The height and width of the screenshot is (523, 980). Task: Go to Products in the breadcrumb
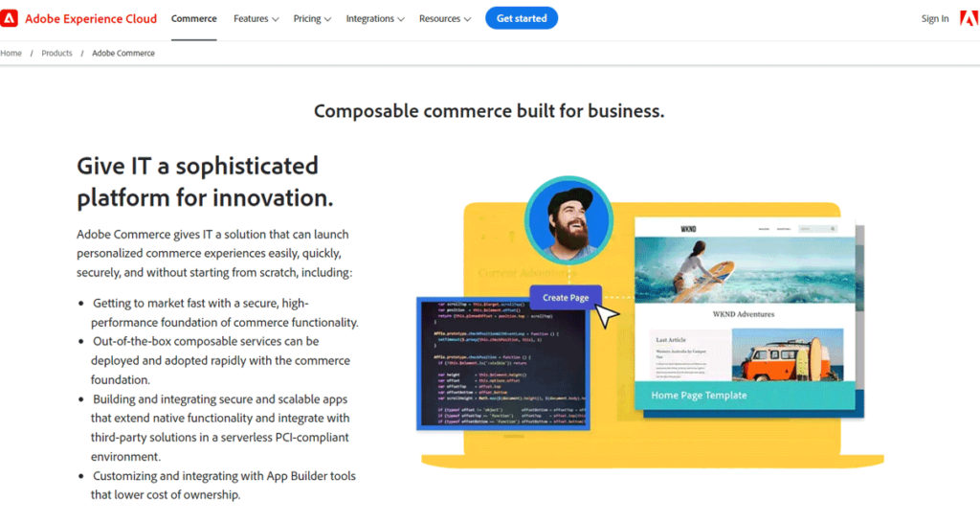click(56, 54)
